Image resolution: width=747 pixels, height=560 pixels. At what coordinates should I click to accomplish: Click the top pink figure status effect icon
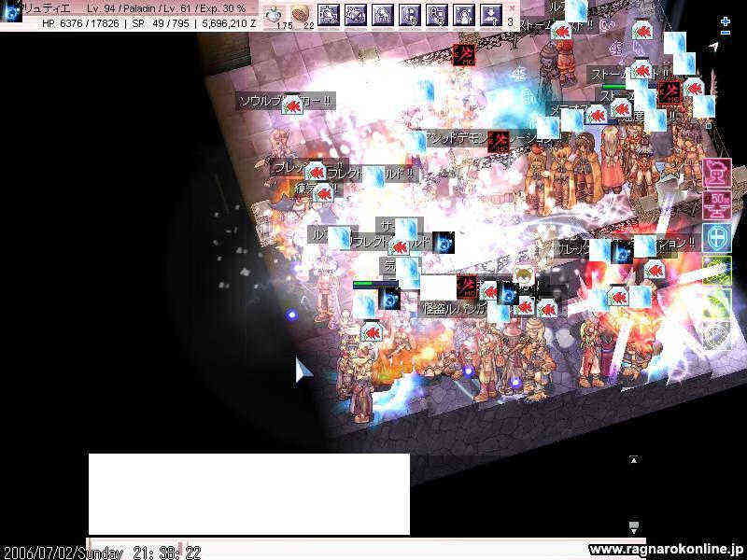(717, 174)
